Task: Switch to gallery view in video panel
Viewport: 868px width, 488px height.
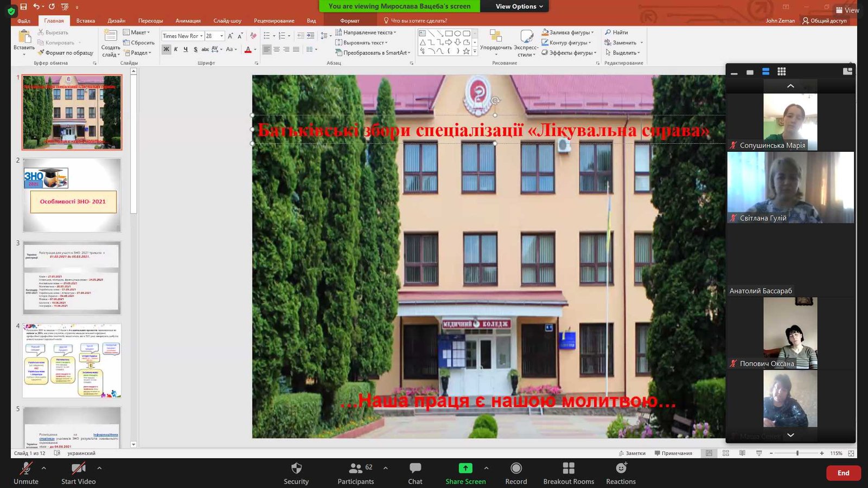Action: [x=781, y=72]
